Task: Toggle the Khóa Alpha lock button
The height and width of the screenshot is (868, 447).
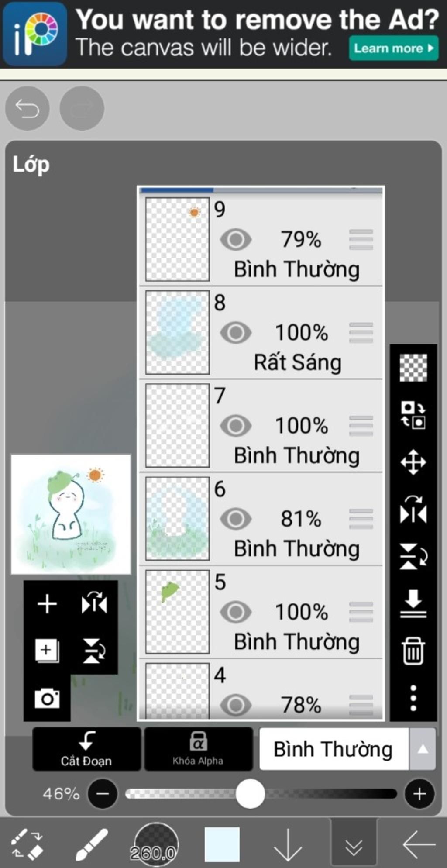Action: pyautogui.click(x=198, y=749)
